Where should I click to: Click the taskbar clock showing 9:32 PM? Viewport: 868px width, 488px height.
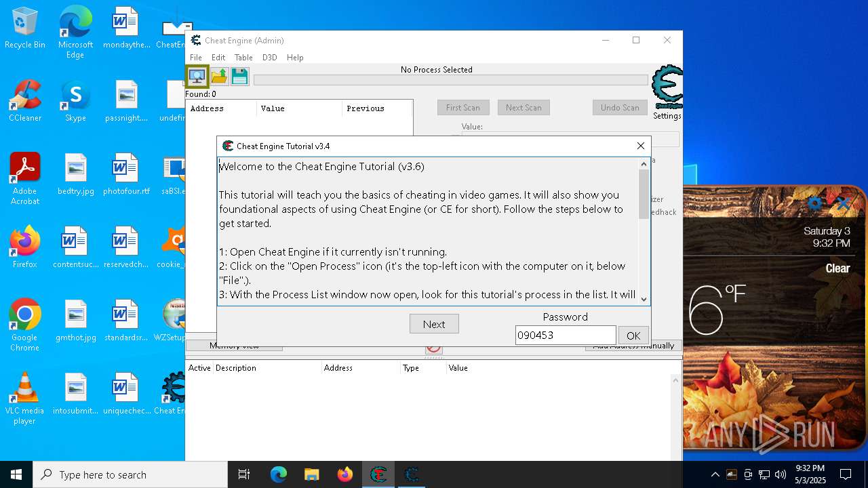point(810,474)
